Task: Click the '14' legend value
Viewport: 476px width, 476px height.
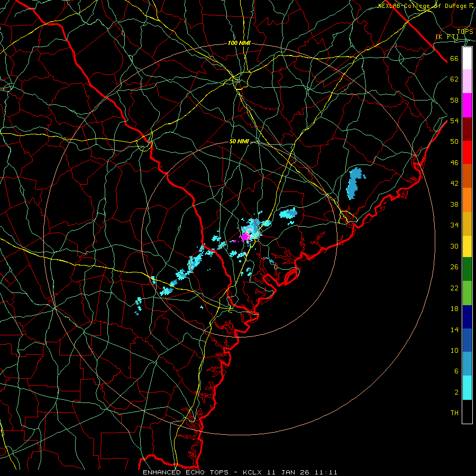Action: coord(454,329)
